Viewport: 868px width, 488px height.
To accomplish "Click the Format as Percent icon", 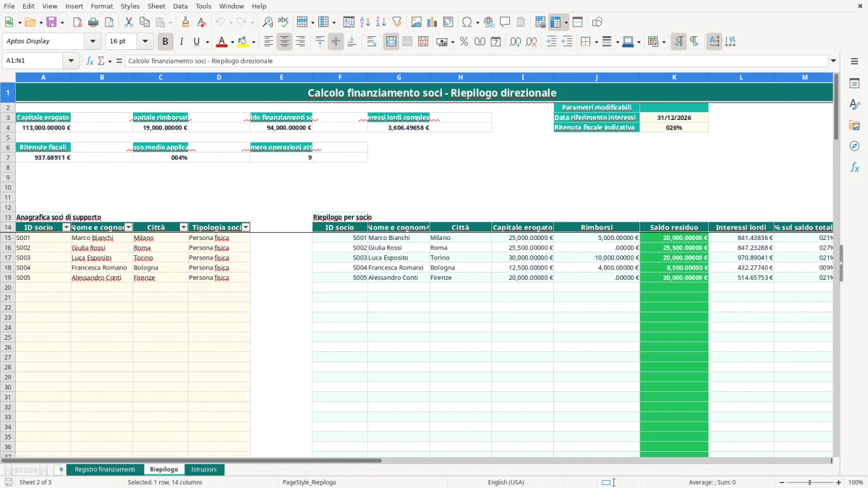I will 464,42.
